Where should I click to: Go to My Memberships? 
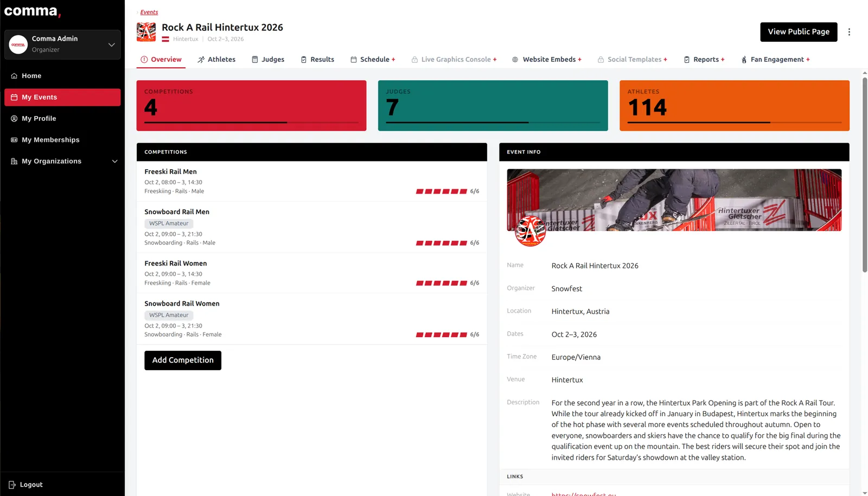pos(62,140)
